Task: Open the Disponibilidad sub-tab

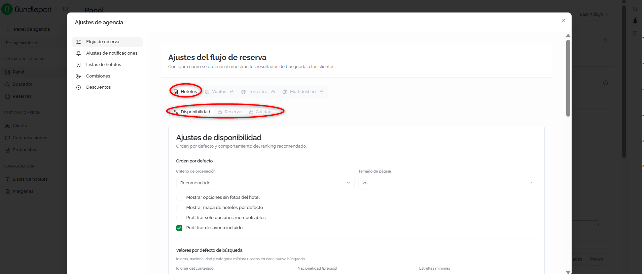Action: tap(192, 112)
